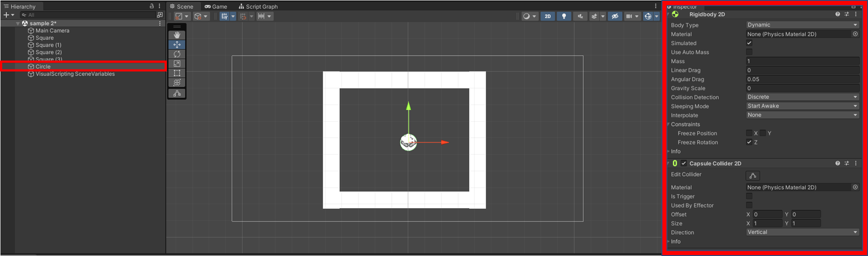Toggle scene audio mute icon
The height and width of the screenshot is (256, 868).
pyautogui.click(x=580, y=16)
